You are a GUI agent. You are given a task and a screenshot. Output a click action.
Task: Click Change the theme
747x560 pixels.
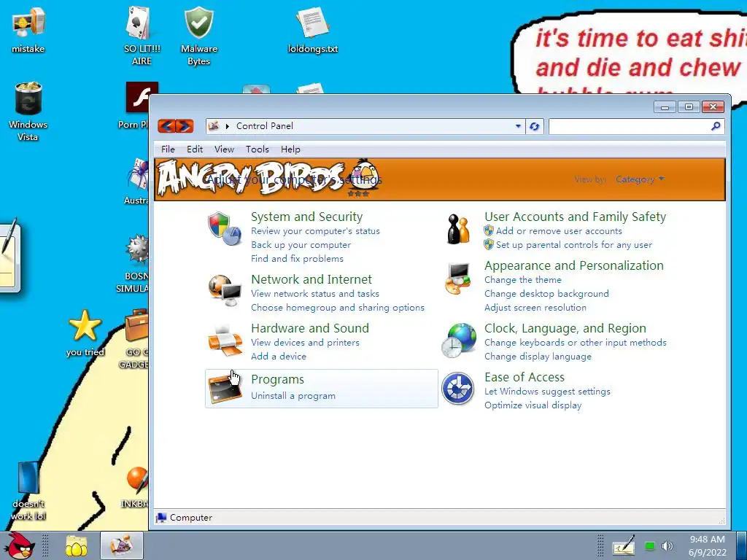(x=522, y=280)
